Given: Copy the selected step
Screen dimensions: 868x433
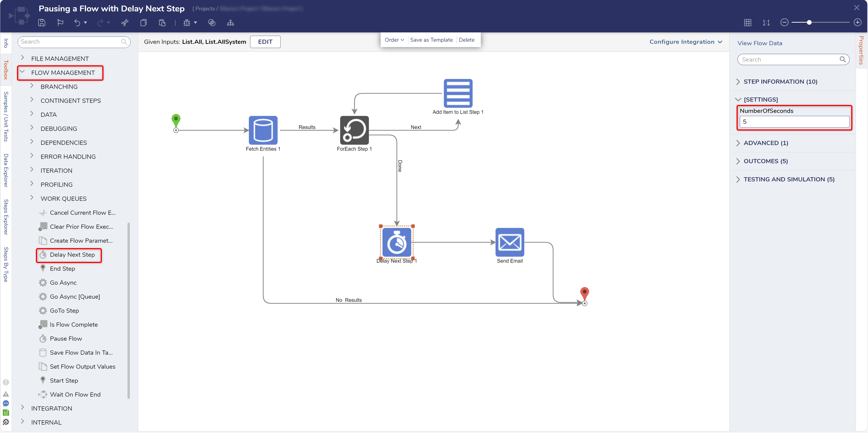Looking at the screenshot, I should point(144,23).
